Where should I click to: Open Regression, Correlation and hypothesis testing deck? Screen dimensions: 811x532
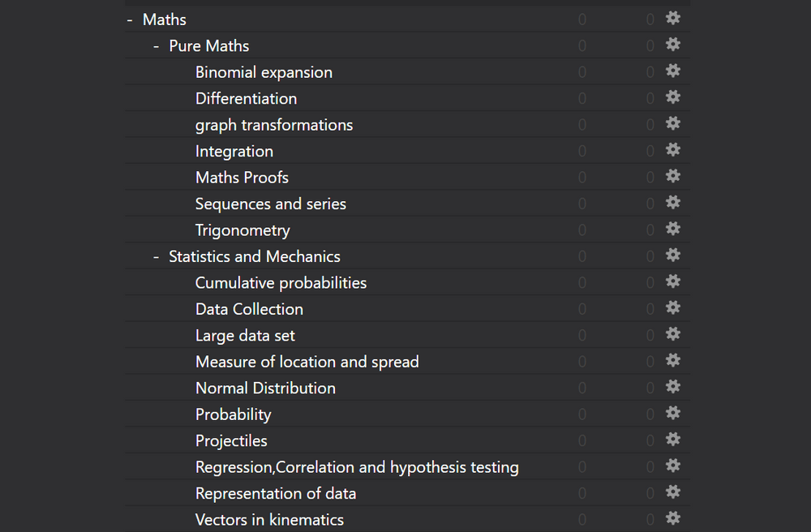(x=357, y=467)
